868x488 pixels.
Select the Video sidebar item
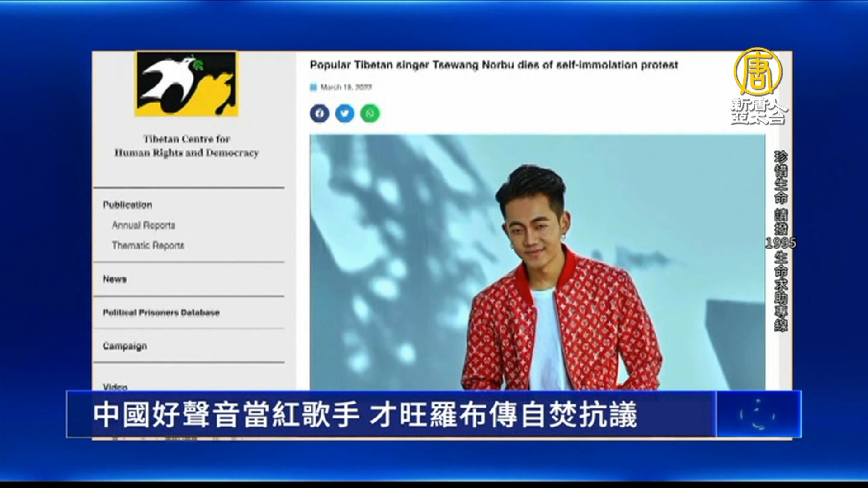point(115,386)
